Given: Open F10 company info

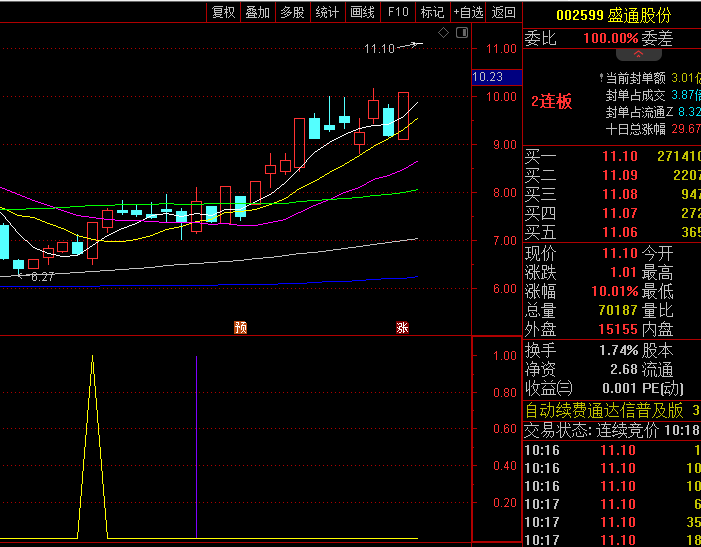Looking at the screenshot, I should (x=398, y=12).
